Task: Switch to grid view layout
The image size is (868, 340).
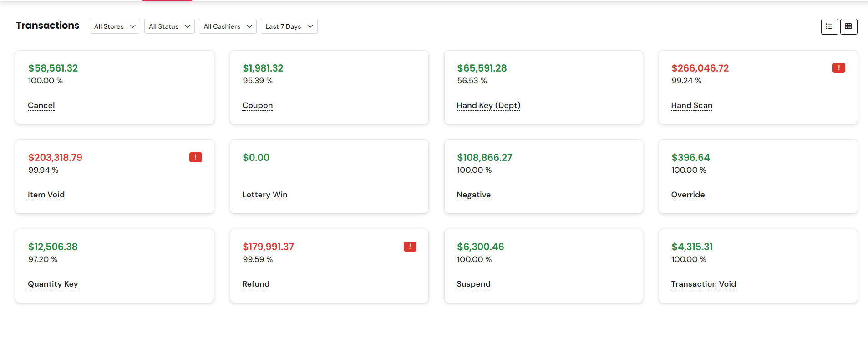Action: coord(848,26)
